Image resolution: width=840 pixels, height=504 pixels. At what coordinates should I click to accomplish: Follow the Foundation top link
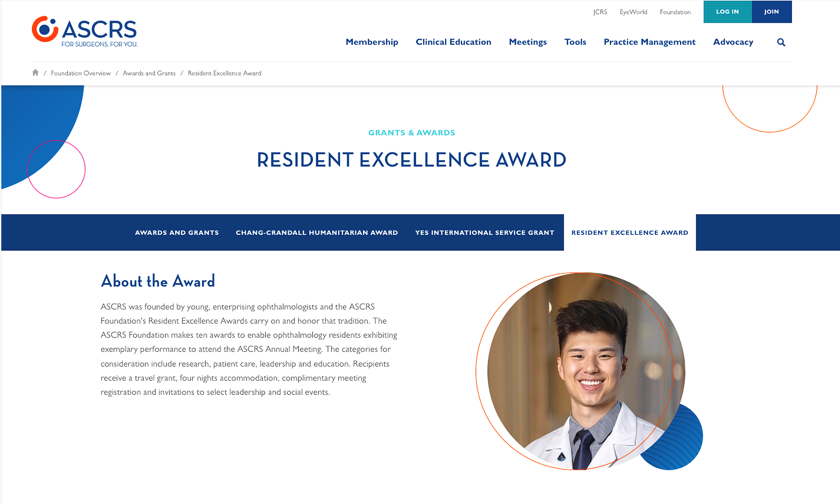(675, 12)
